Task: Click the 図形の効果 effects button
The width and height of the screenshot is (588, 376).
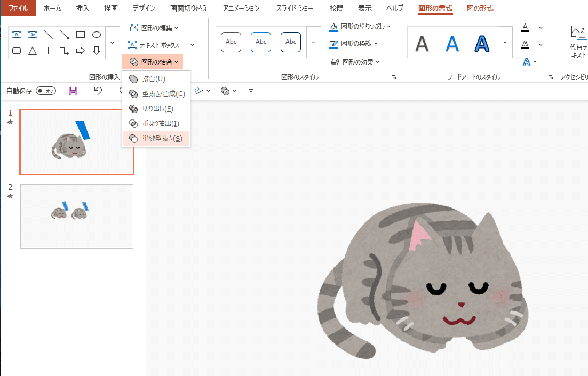Action: pyautogui.click(x=354, y=62)
